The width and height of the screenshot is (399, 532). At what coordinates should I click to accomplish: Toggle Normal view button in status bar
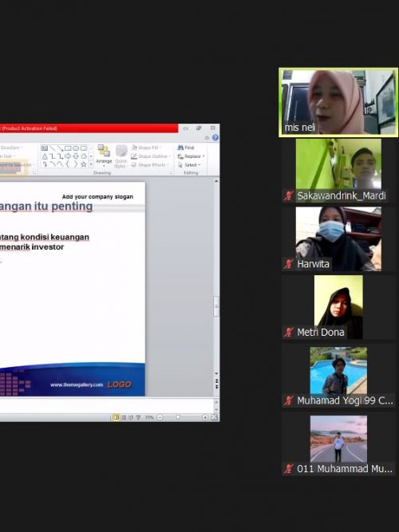117,417
